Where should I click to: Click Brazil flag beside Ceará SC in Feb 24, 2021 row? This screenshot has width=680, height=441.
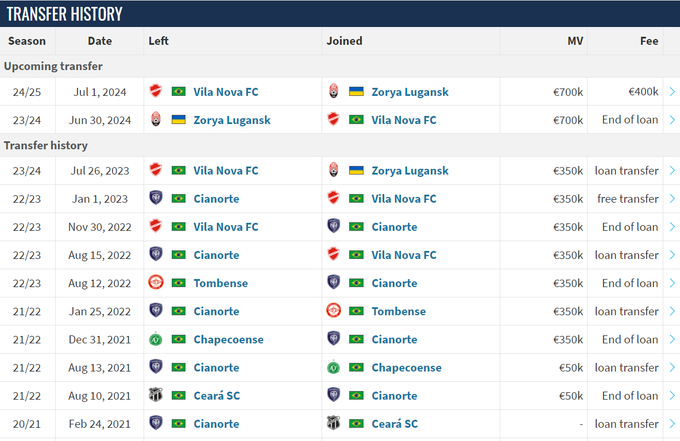[x=356, y=423]
